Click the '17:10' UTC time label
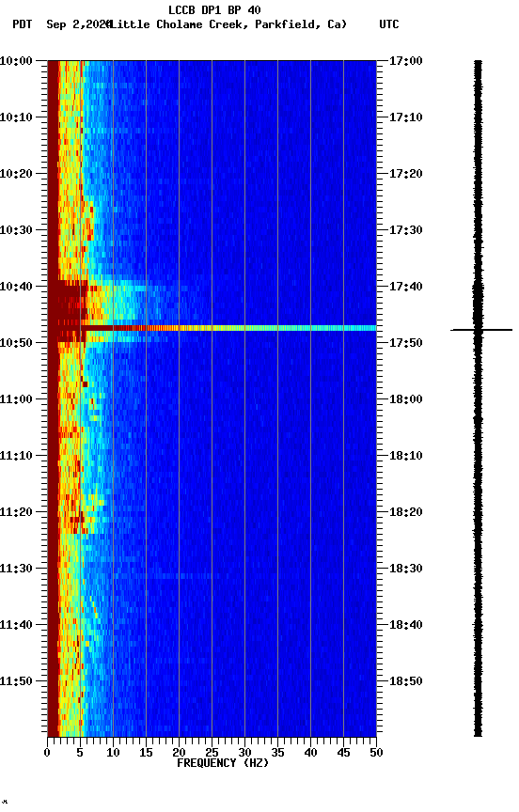 click(406, 117)
